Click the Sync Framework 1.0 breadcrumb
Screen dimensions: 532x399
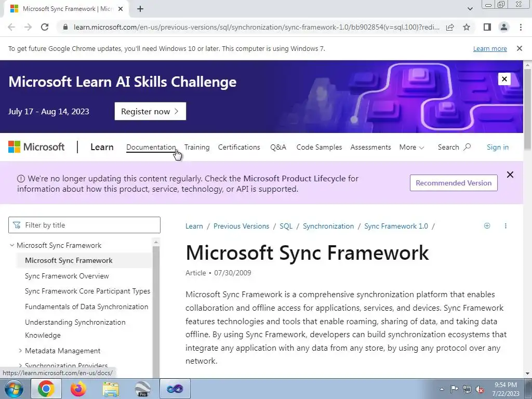(396, 227)
